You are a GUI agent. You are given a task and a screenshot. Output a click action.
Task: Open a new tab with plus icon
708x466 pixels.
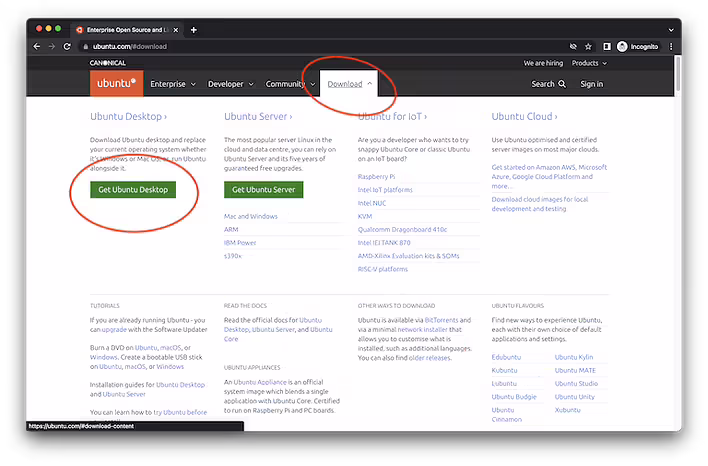click(x=194, y=30)
